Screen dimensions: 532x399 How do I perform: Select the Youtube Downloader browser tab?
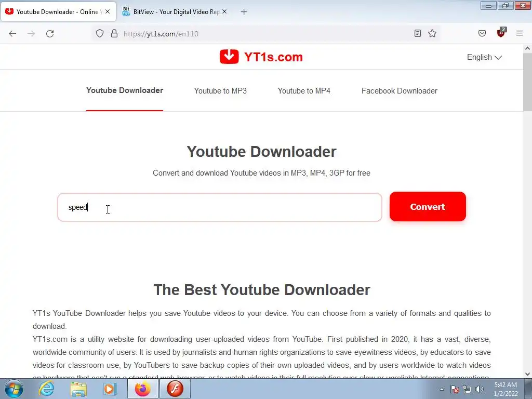pos(58,11)
